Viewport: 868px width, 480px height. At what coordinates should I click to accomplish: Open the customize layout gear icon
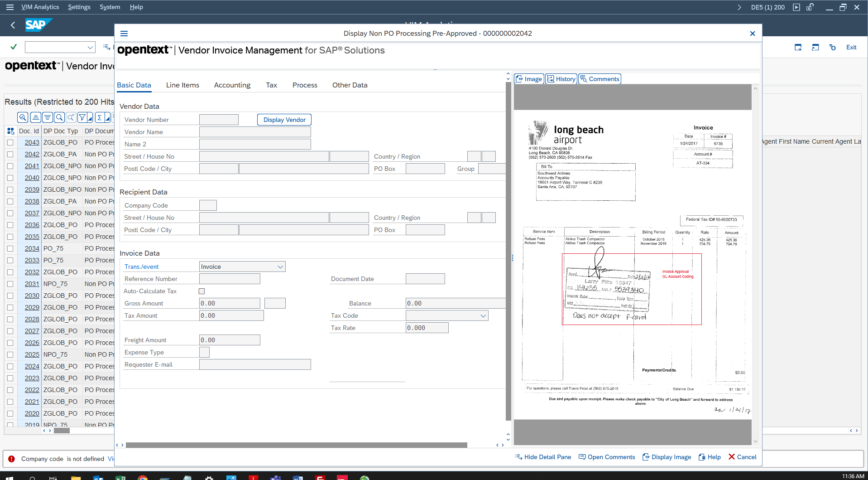click(832, 47)
